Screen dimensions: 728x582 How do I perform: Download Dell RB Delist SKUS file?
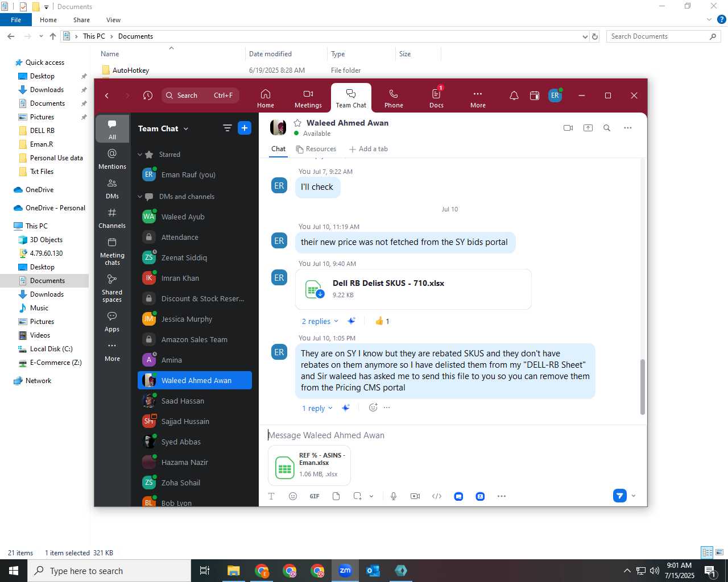321,294
